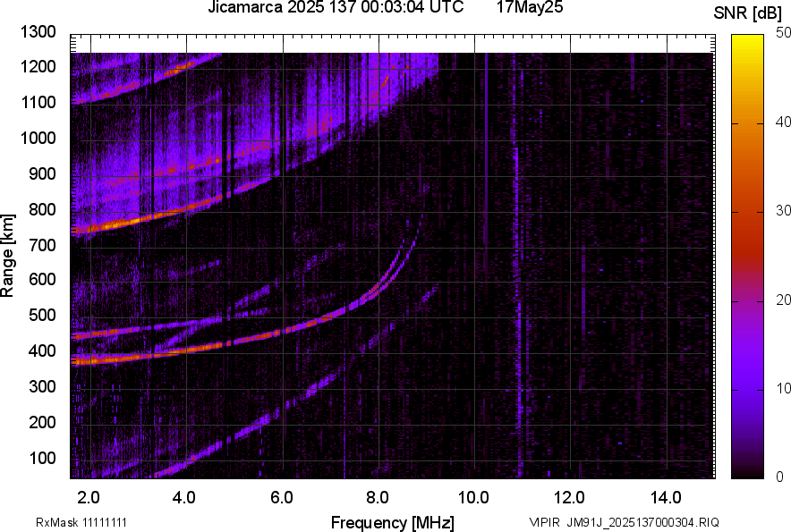Click the range tick label '1100'

[x=38, y=102]
